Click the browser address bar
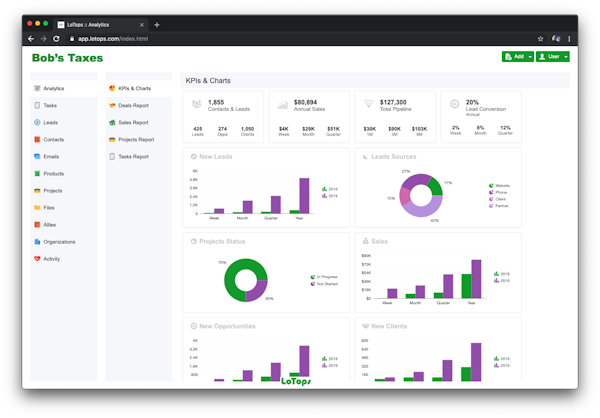 tap(300, 38)
